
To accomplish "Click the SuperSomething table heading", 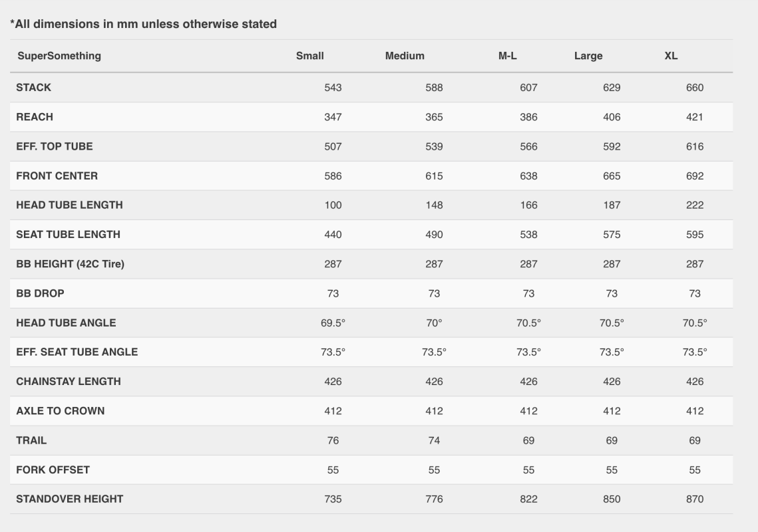I will click(x=59, y=56).
